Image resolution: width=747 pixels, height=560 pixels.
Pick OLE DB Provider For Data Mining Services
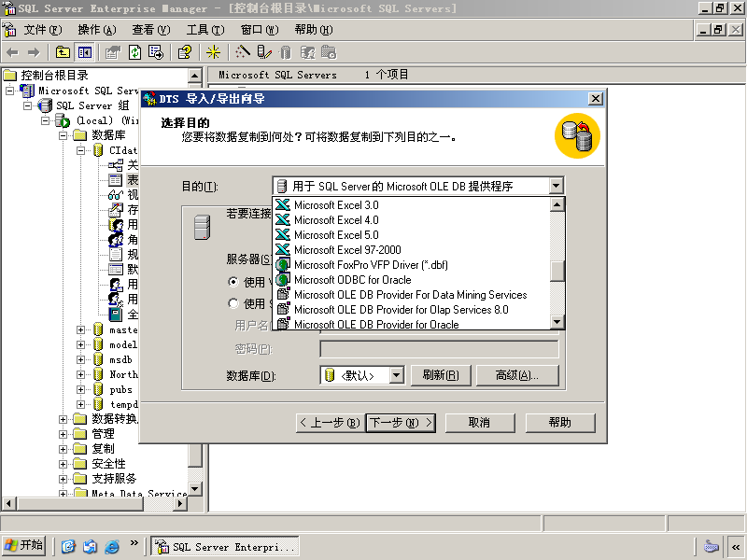pyautogui.click(x=412, y=295)
